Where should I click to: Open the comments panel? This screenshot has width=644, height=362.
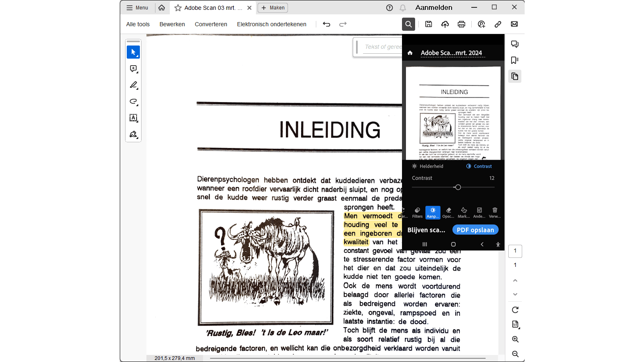(515, 44)
